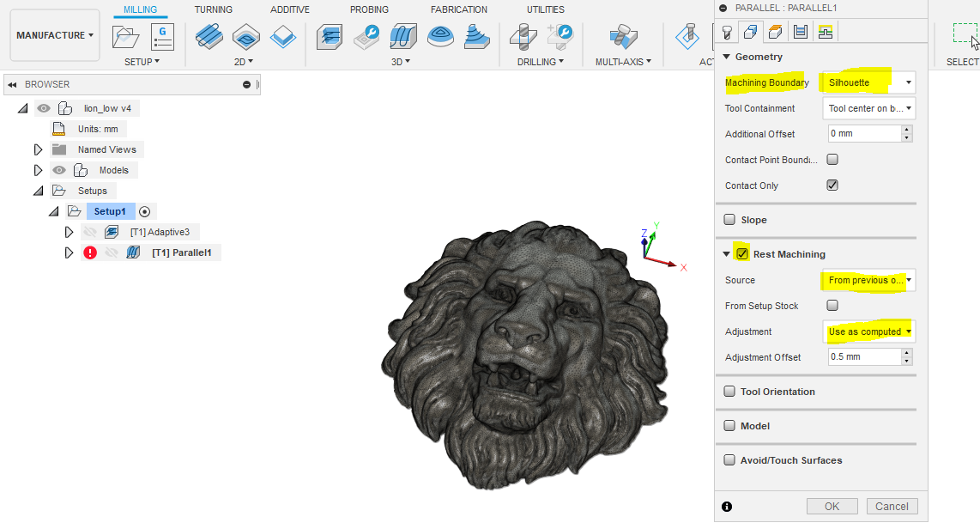Select the 2D Pocket toolpath icon
The image size is (980, 529).
(x=246, y=36)
